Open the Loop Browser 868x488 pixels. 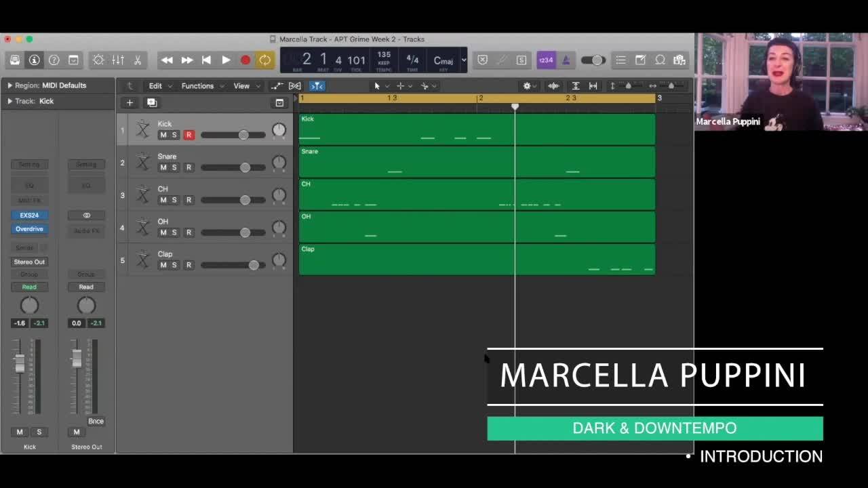[660, 60]
